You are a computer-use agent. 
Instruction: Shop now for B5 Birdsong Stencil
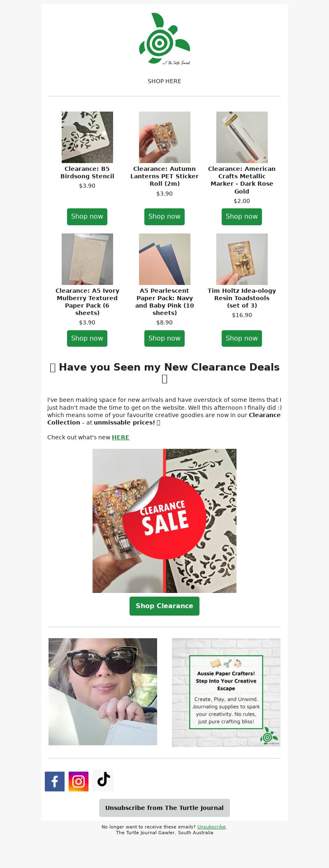87,217
